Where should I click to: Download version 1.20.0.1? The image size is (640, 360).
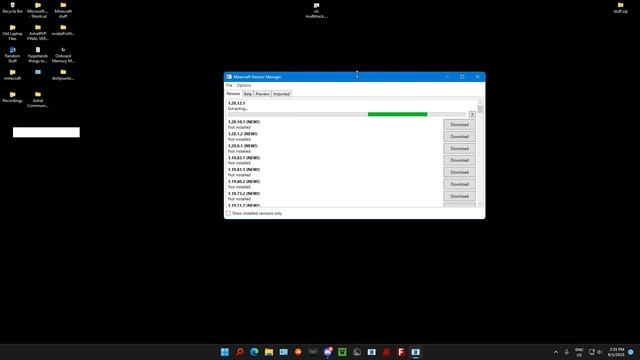pos(459,149)
